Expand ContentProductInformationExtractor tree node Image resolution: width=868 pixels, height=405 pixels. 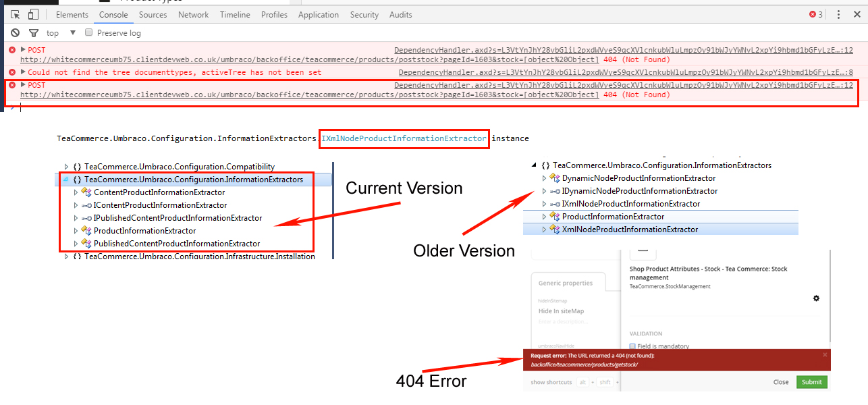[76, 192]
